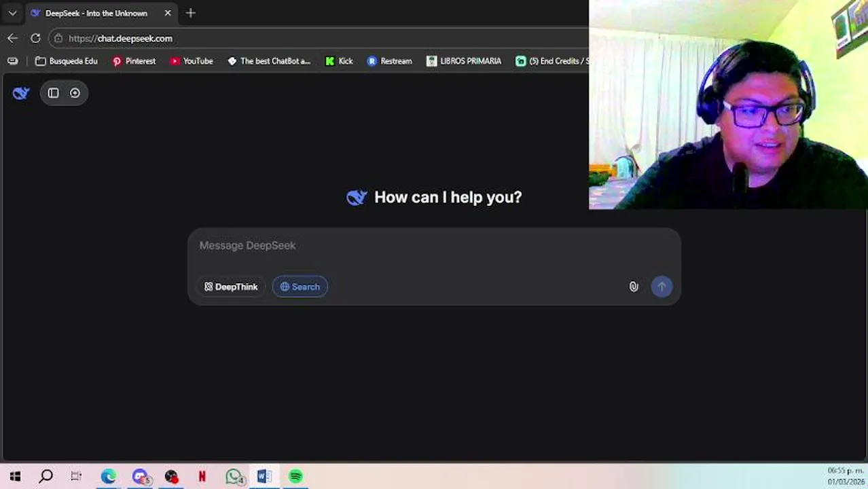This screenshot has height=489, width=868.
Task: Click the webcam overlay video
Action: coord(728,105)
